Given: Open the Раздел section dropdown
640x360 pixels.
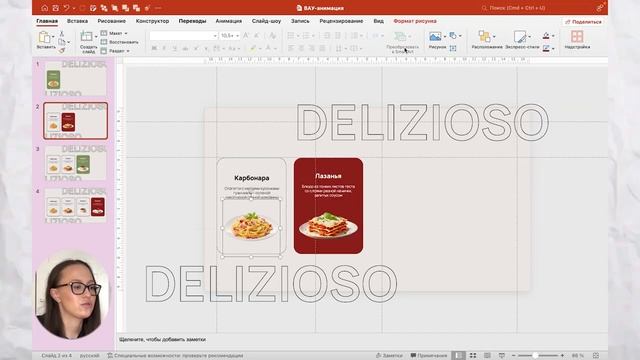Looking at the screenshot, I should click(x=115, y=51).
